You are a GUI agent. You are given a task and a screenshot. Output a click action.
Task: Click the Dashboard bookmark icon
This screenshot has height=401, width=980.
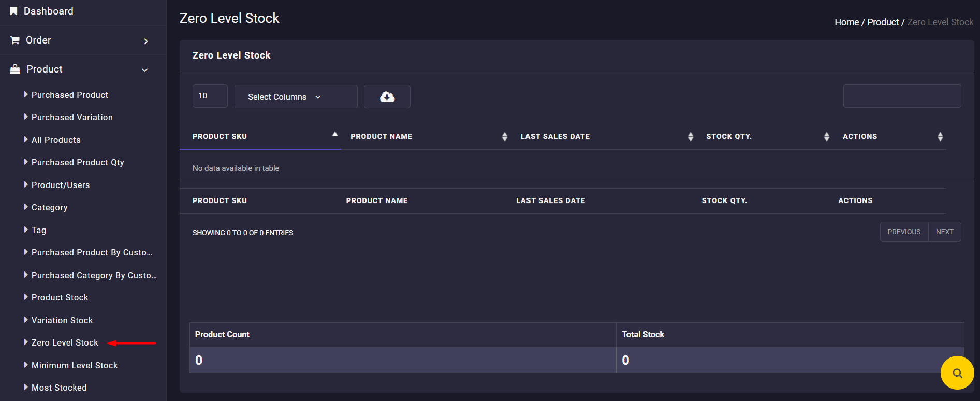tap(14, 11)
